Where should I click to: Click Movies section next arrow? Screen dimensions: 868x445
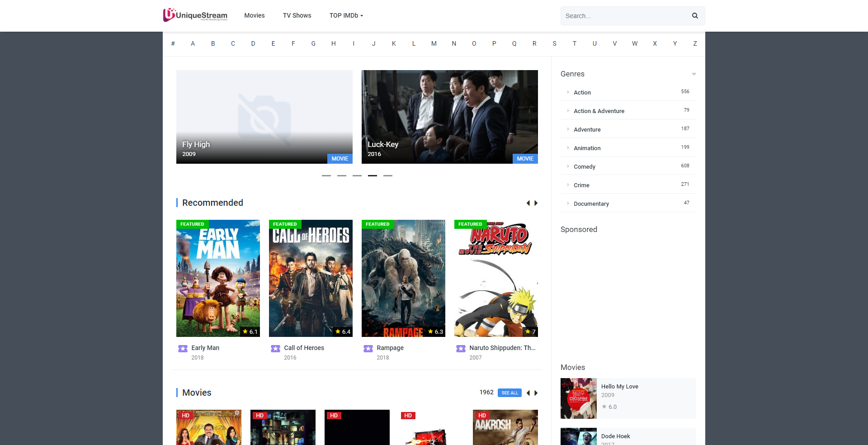tap(536, 393)
